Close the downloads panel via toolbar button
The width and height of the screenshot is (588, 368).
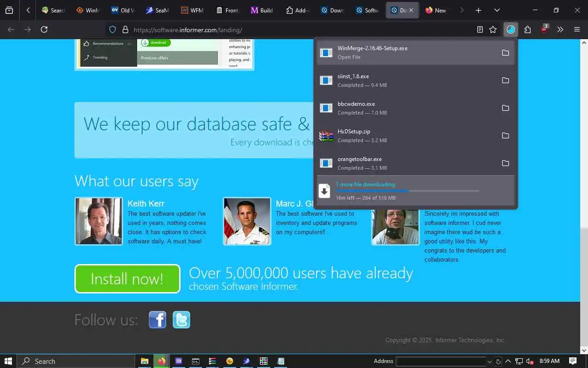tap(511, 29)
